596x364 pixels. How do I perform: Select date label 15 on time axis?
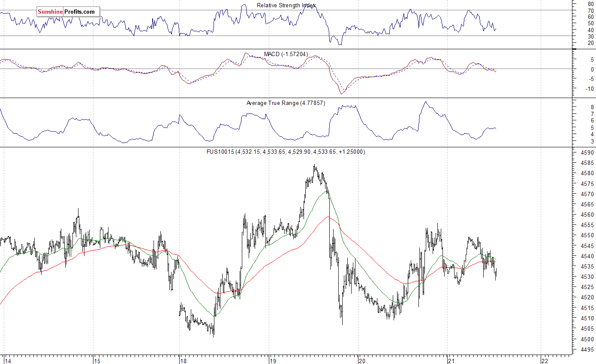(x=97, y=361)
